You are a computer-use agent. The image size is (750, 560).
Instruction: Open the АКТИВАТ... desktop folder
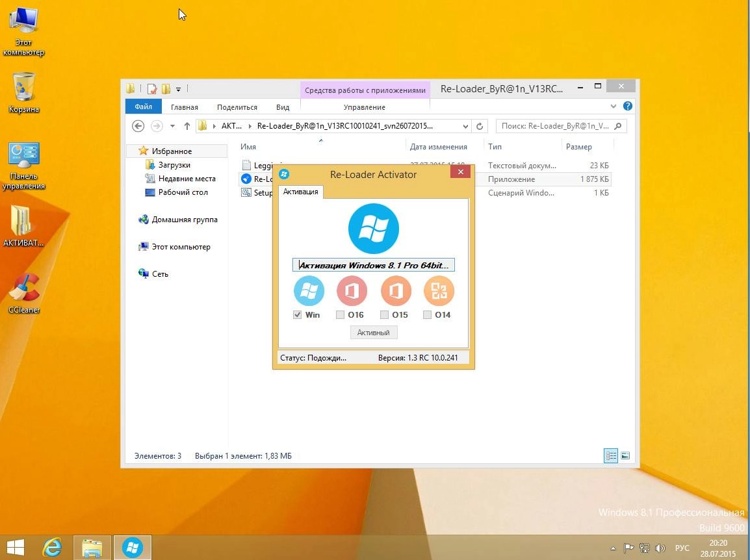coord(23,226)
